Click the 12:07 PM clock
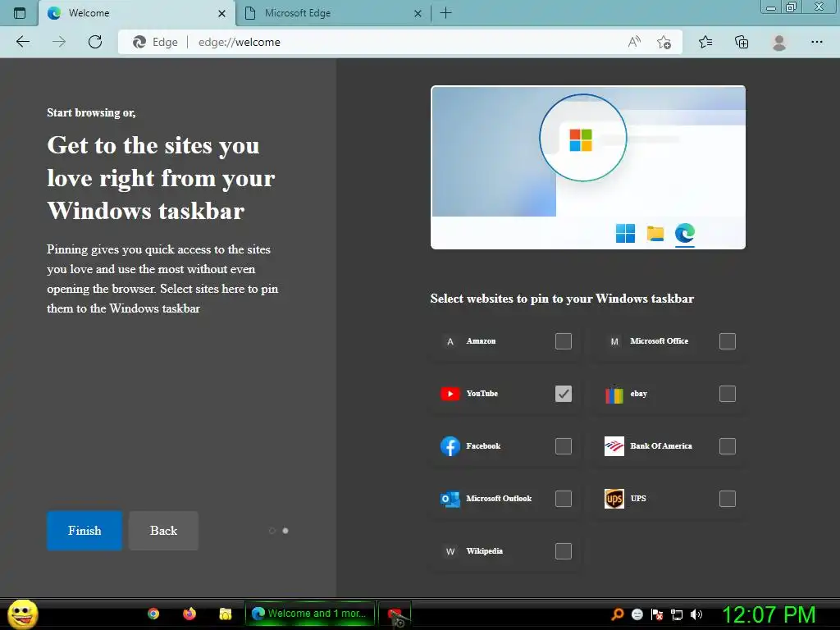The image size is (840, 630). point(769,614)
